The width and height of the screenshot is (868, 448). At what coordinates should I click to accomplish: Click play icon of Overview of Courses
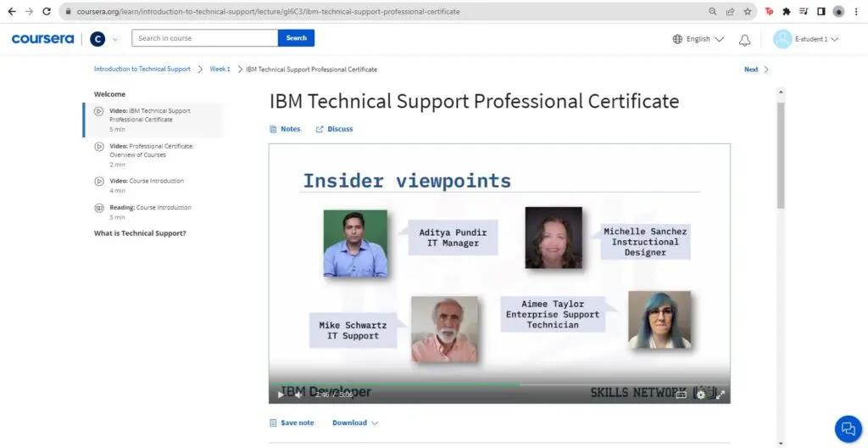point(99,147)
